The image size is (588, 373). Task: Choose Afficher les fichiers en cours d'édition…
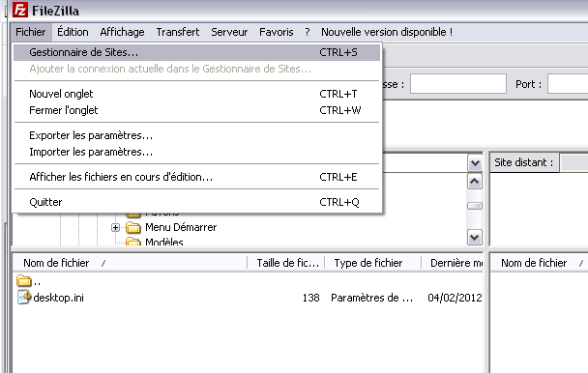click(197, 177)
